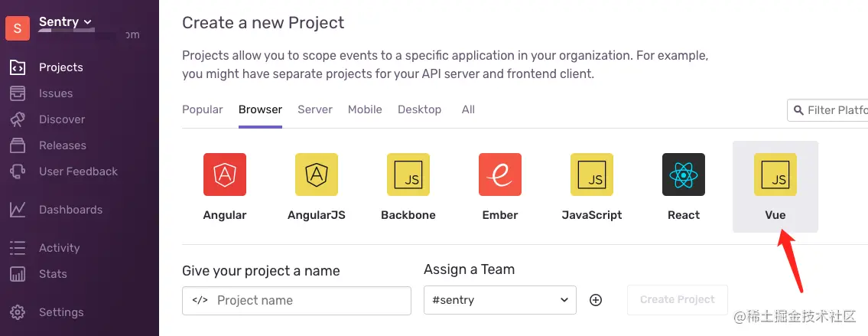Open Discover from the sidebar
The height and width of the screenshot is (336, 868).
[x=62, y=119]
